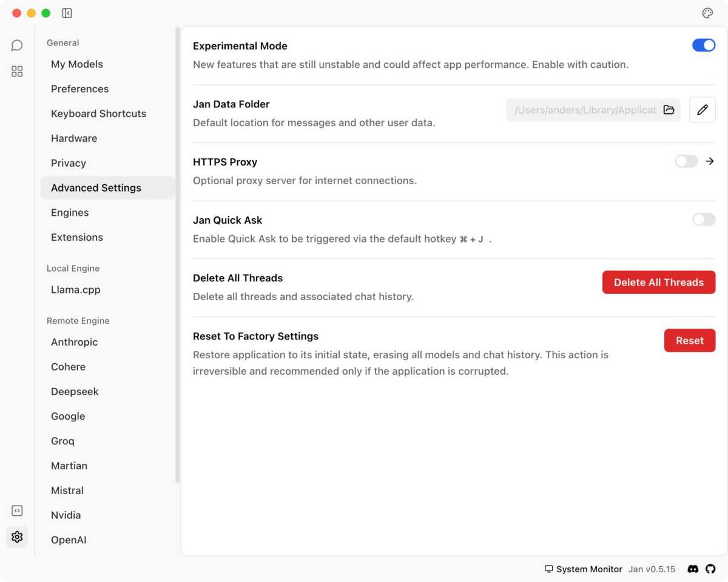Open the chat threads icon in left rail
Viewport: 728px width, 582px height.
click(17, 45)
